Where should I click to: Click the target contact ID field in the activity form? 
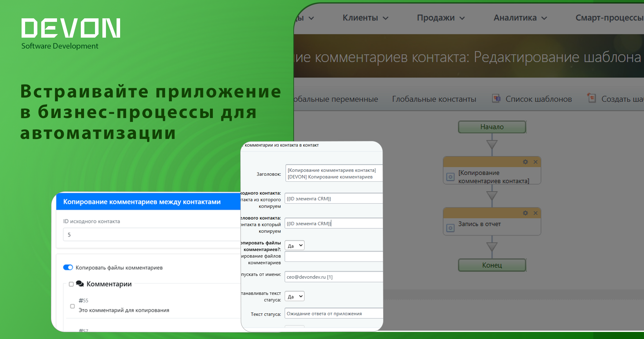(x=334, y=223)
